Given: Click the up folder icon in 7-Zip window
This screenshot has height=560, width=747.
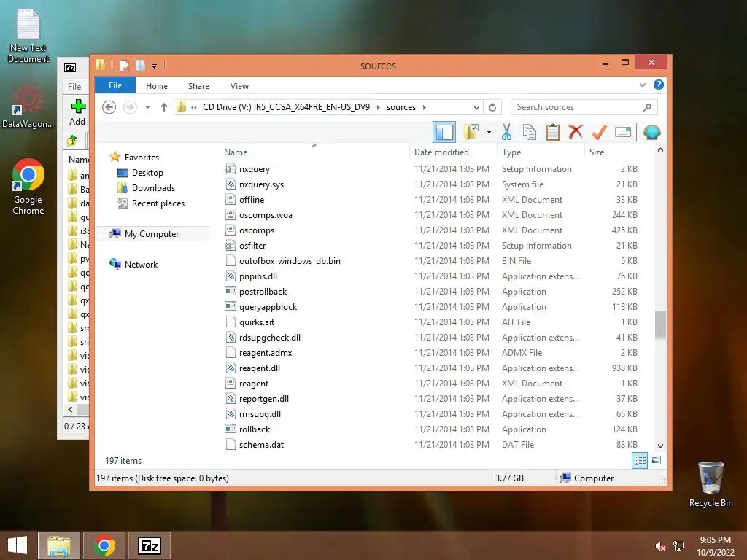Looking at the screenshot, I should point(72,141).
